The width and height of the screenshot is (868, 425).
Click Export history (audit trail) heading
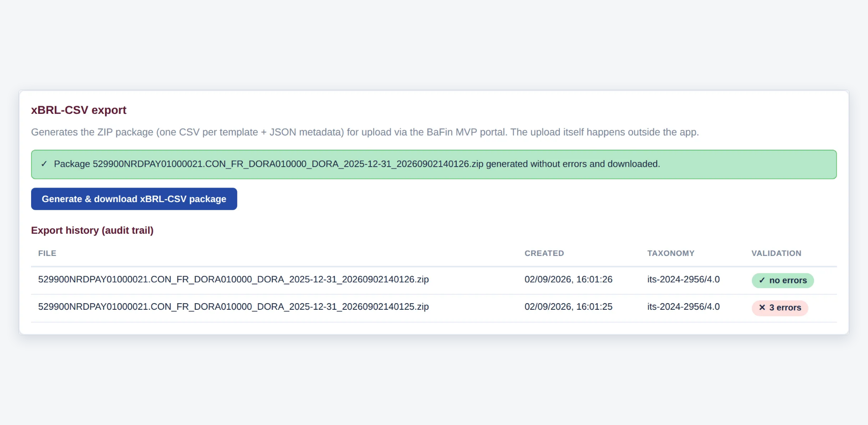tap(92, 230)
